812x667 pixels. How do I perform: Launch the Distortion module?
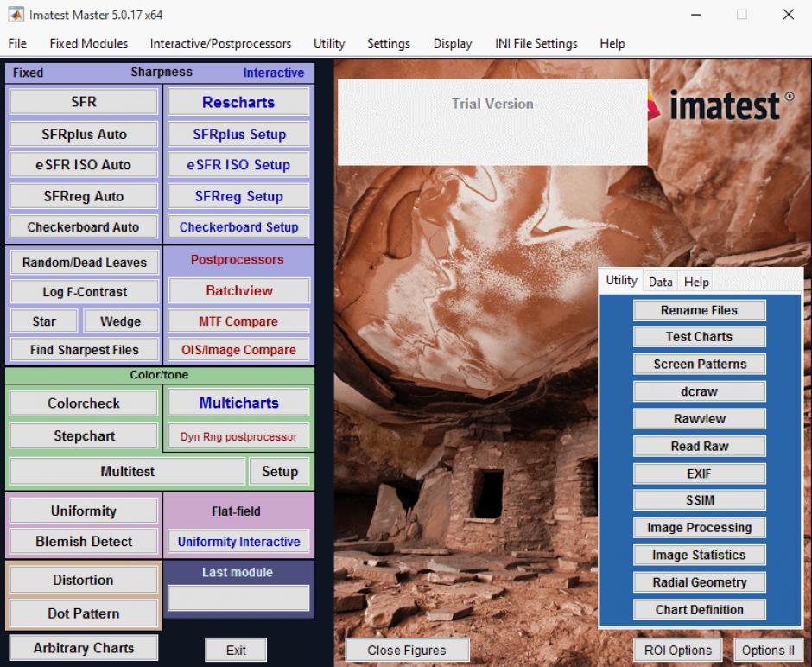84,580
